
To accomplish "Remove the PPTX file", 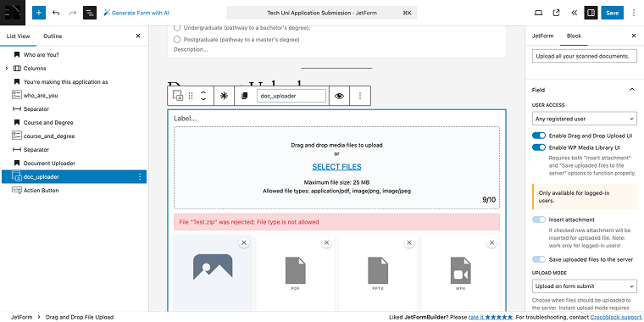I will 409,242.
